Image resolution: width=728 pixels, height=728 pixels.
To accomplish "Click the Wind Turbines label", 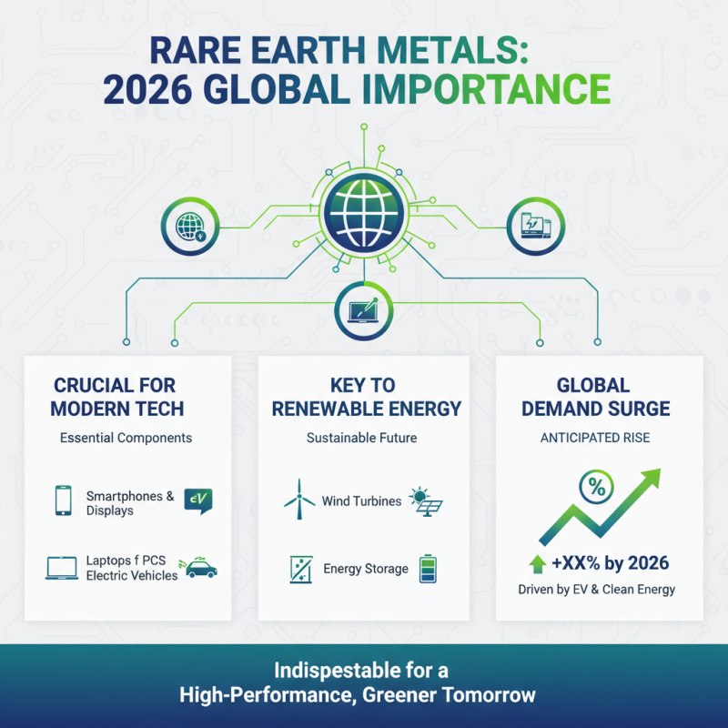I will 361,501.
